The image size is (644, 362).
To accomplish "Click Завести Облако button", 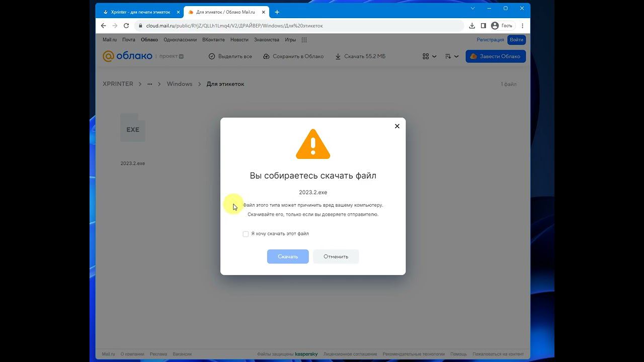I will [x=496, y=56].
